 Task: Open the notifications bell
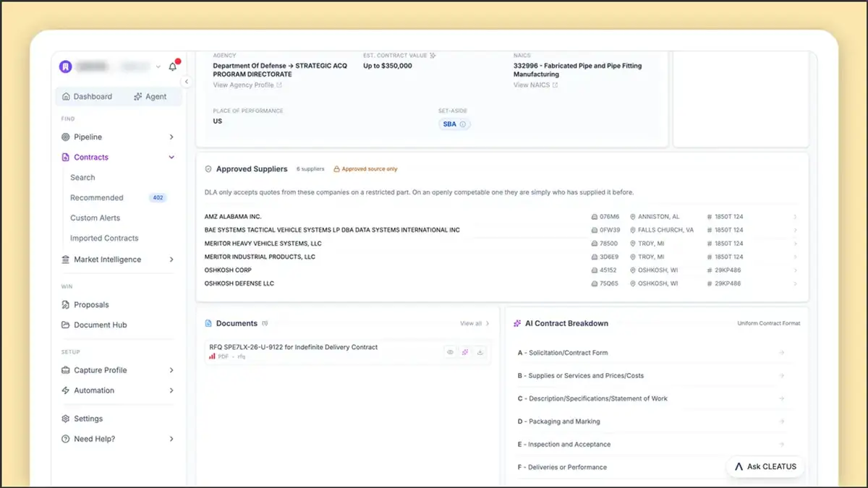tap(172, 67)
